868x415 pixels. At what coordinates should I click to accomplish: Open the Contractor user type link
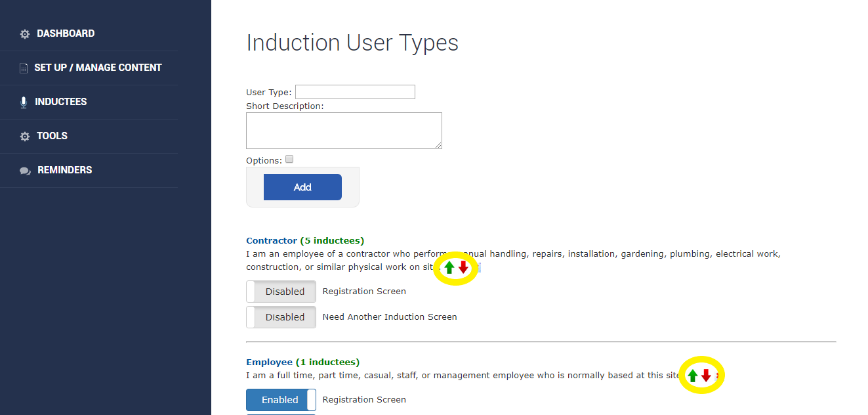point(272,241)
